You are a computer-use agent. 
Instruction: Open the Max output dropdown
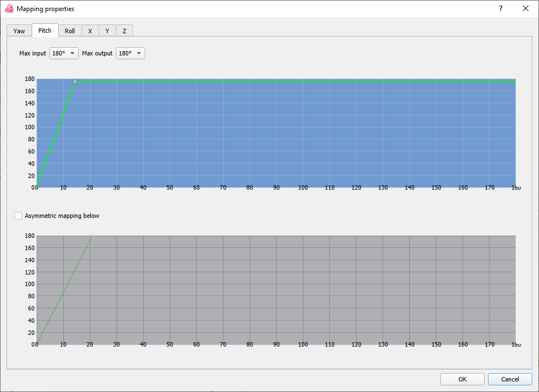click(130, 53)
